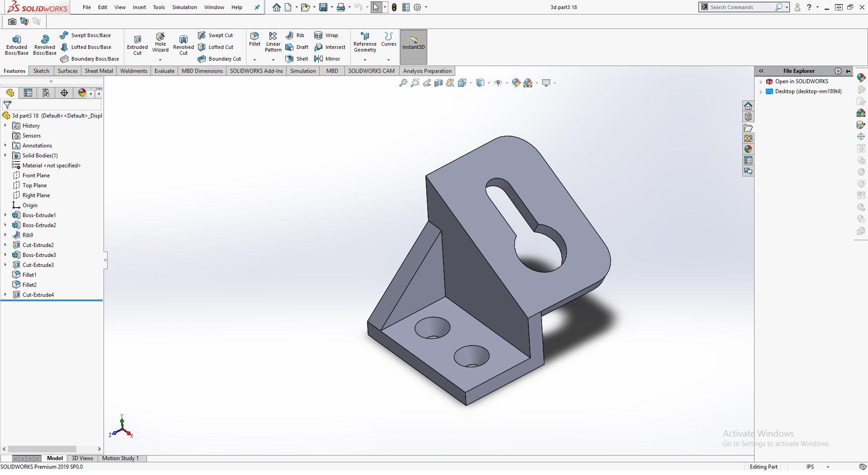Click the Revolved Boss/Base tool

click(x=44, y=45)
